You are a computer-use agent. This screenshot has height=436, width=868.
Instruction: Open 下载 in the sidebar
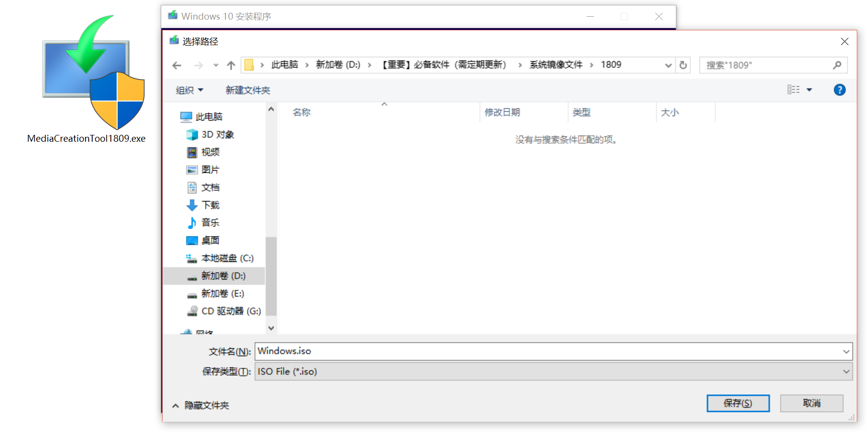click(x=203, y=205)
